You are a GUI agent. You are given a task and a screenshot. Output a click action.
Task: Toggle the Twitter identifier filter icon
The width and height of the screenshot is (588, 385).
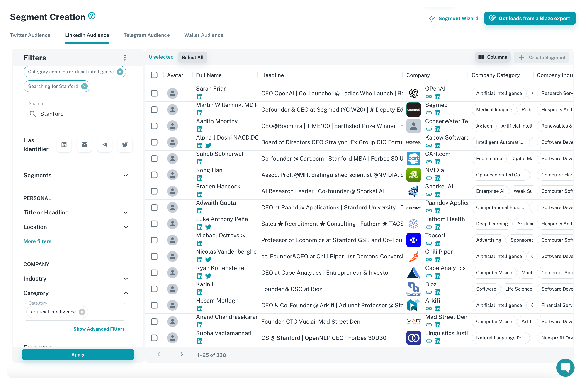[125, 145]
